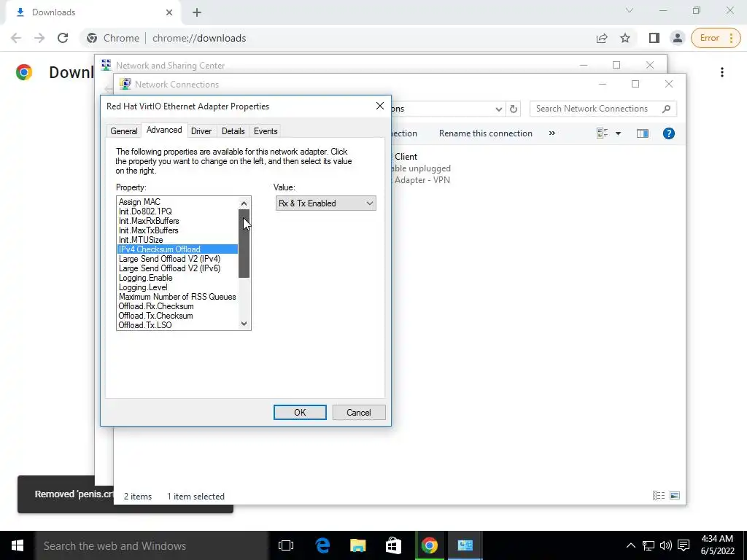Open the Events tab
The height and width of the screenshot is (560, 747).
[266, 131]
